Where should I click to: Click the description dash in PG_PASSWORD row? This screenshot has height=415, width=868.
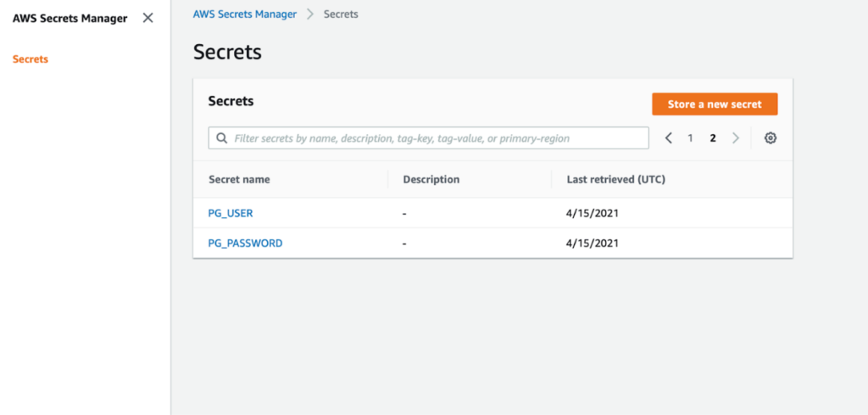pos(404,244)
